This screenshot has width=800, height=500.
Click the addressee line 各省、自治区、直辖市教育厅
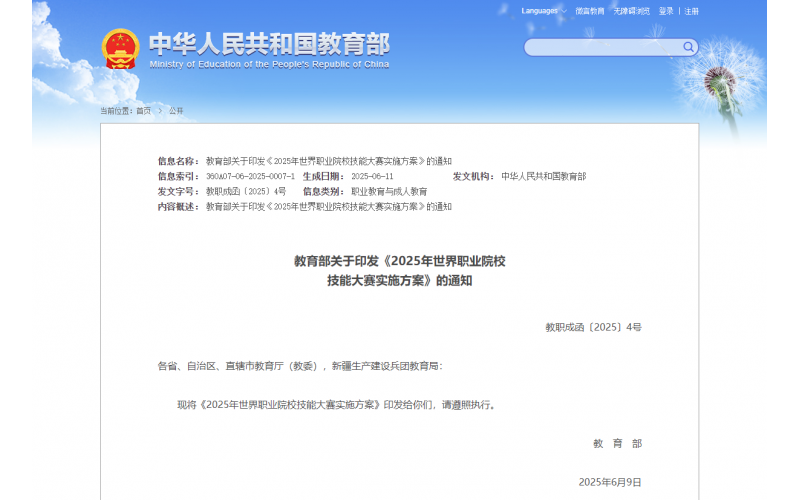pos(300,366)
